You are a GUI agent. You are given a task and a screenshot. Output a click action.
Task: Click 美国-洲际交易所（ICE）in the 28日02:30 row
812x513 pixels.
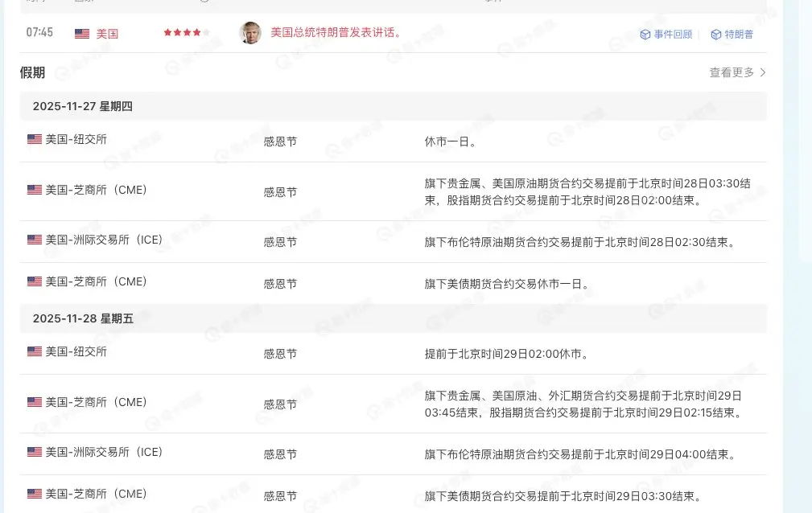coord(104,240)
